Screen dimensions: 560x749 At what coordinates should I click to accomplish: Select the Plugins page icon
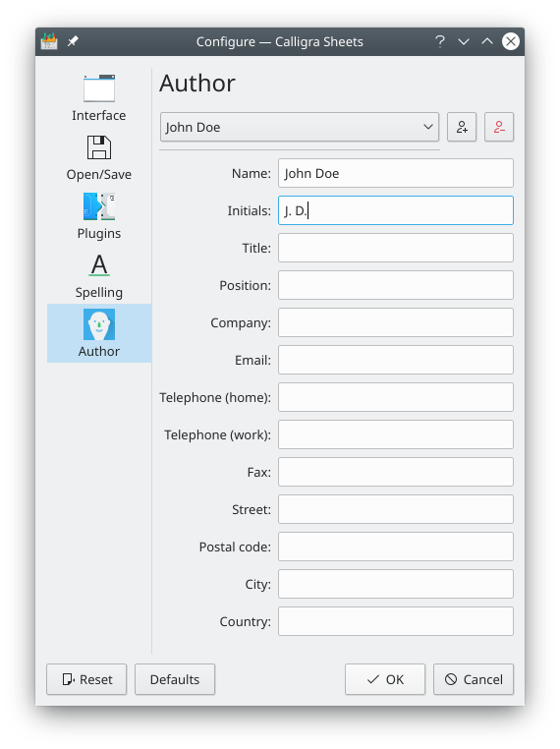(99, 206)
